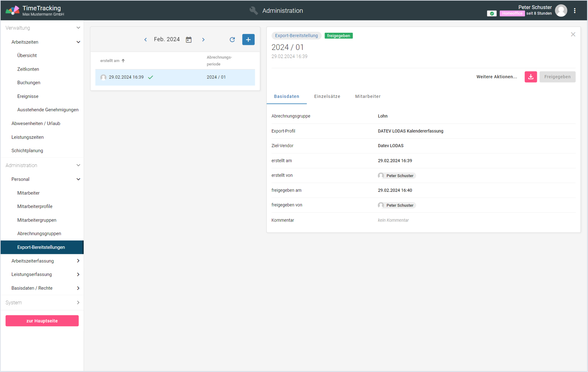
Task: Collapse the Arbeitszeiten section
Action: pos(78,42)
